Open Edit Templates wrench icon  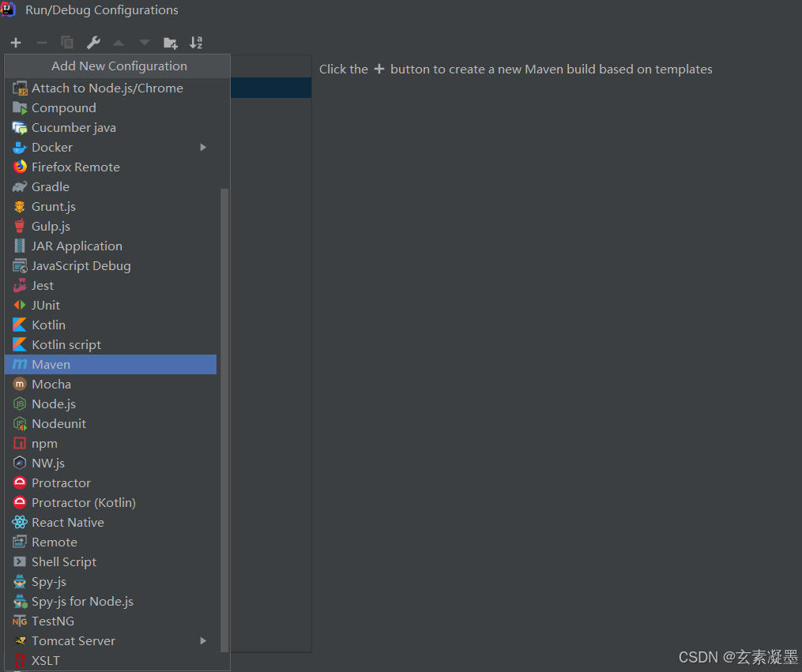93,43
